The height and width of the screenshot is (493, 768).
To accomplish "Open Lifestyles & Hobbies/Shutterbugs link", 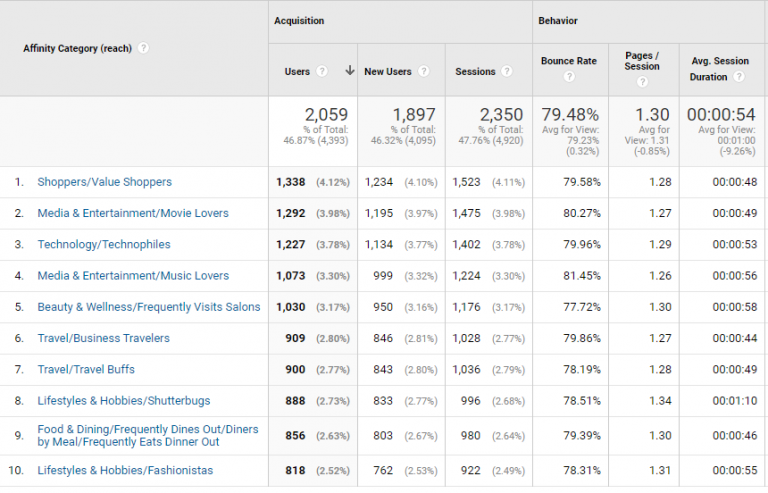I will click(x=123, y=401).
